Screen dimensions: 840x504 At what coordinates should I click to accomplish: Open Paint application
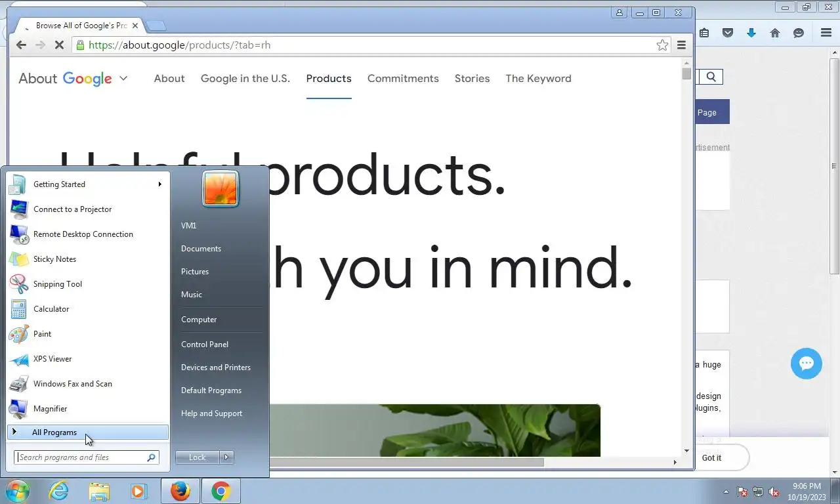[87, 334]
